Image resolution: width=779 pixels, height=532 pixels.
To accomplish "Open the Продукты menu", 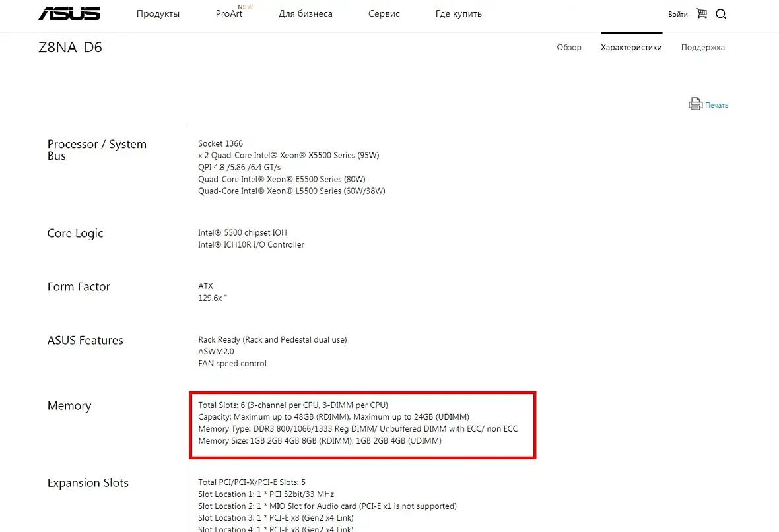I will 158,13.
